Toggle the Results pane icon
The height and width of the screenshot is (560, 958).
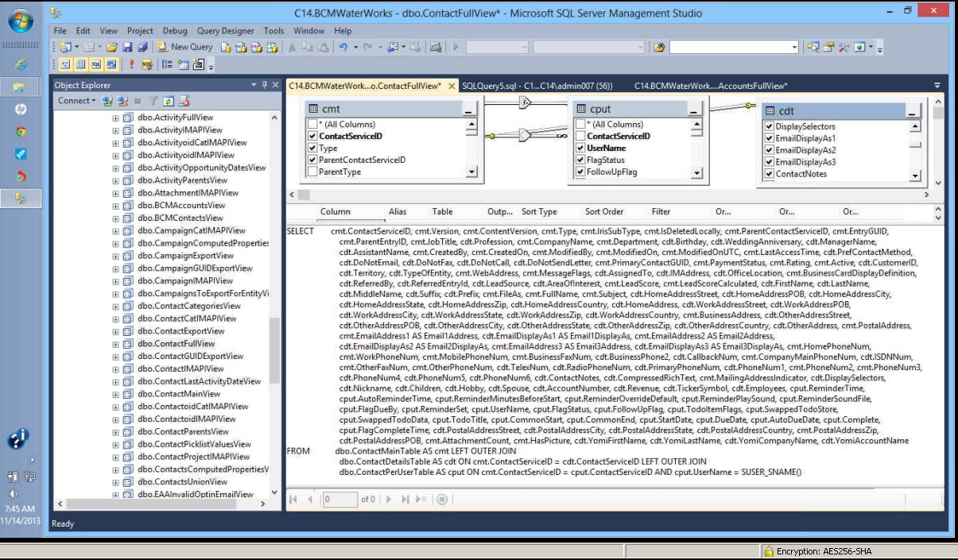pyautogui.click(x=112, y=64)
